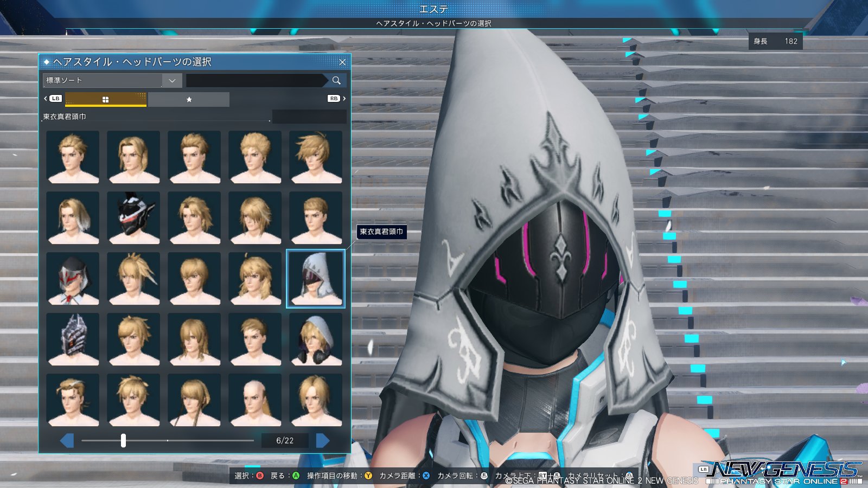Click the 戻る A button hint

click(x=285, y=476)
